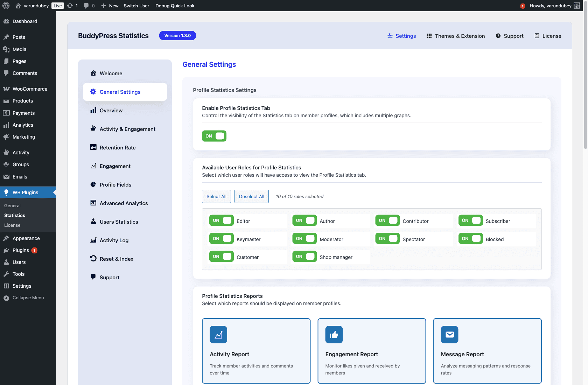The width and height of the screenshot is (588, 385).
Task: Click the Deselect All roles button
Action: click(252, 196)
